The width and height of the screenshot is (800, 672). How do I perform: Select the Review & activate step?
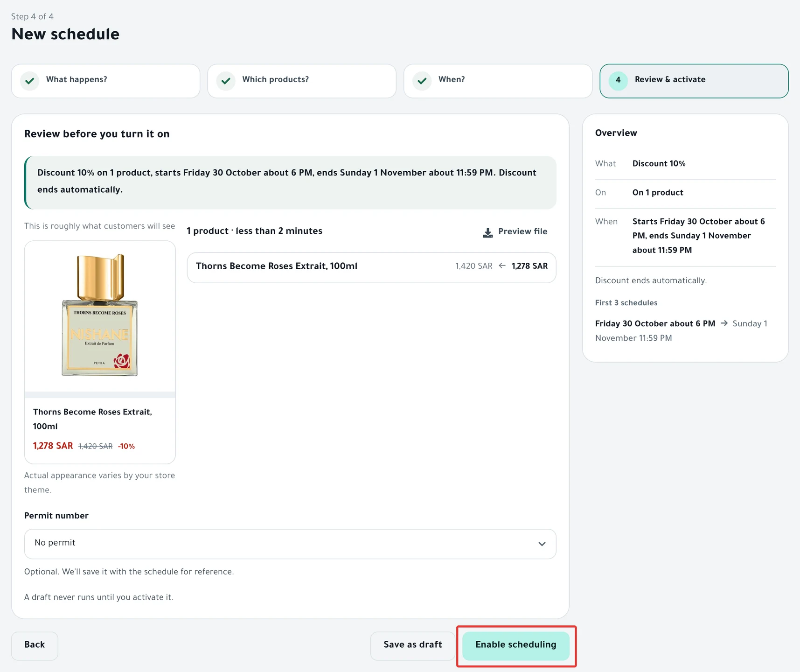(x=694, y=81)
